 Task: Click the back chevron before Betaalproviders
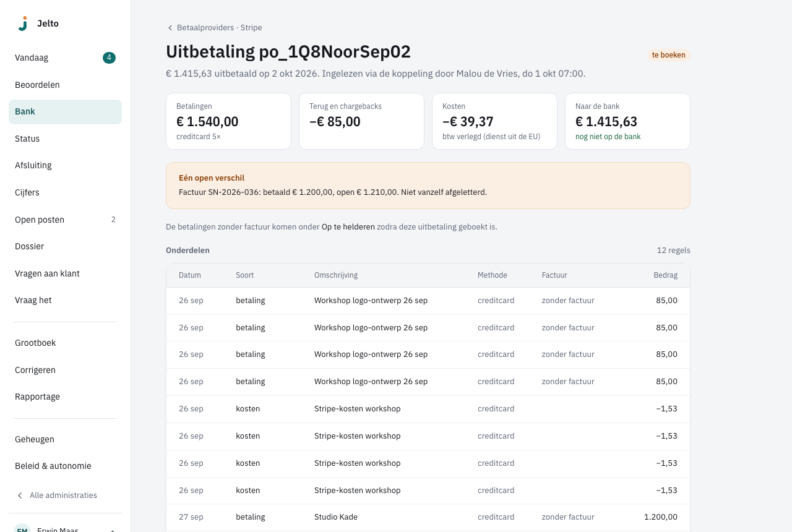click(x=170, y=28)
